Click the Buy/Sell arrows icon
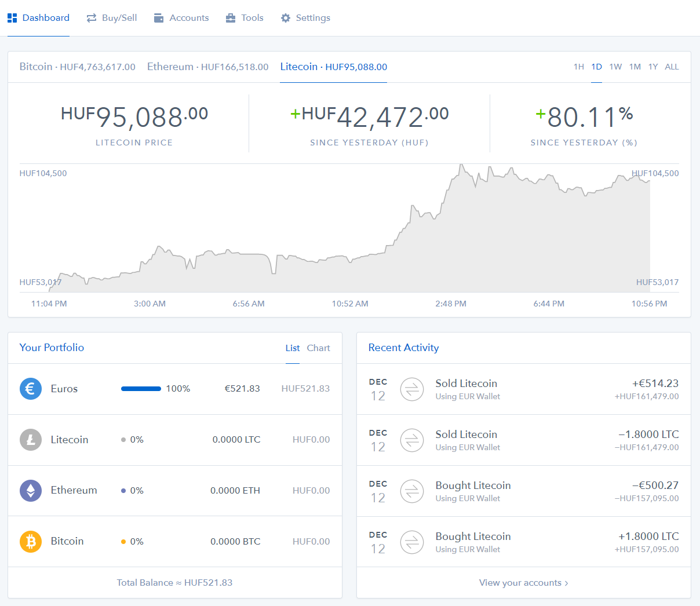The image size is (700, 606). tap(92, 18)
